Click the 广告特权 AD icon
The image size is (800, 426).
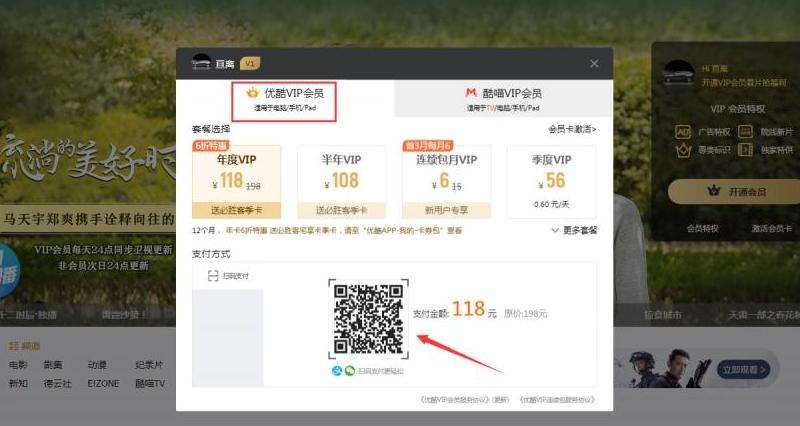(x=684, y=132)
